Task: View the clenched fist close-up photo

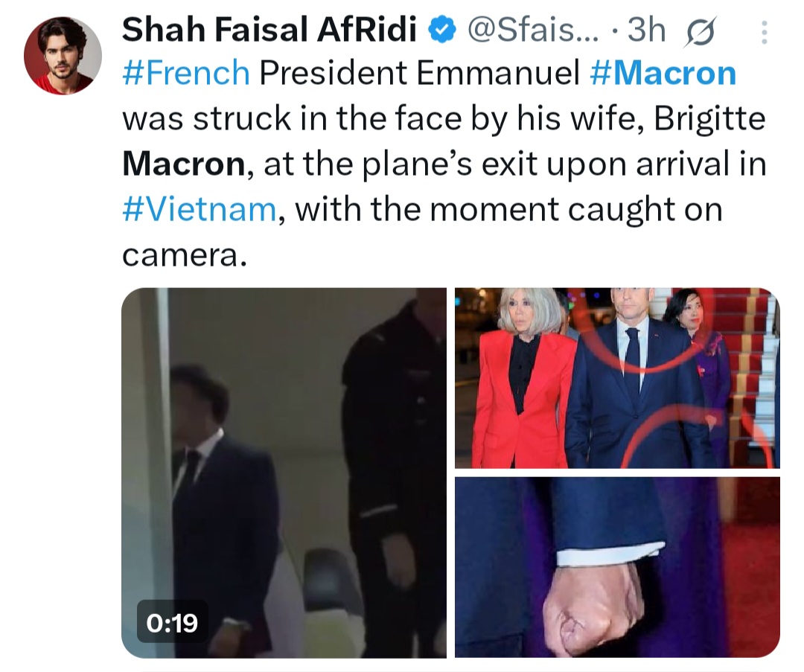Action: [x=617, y=567]
